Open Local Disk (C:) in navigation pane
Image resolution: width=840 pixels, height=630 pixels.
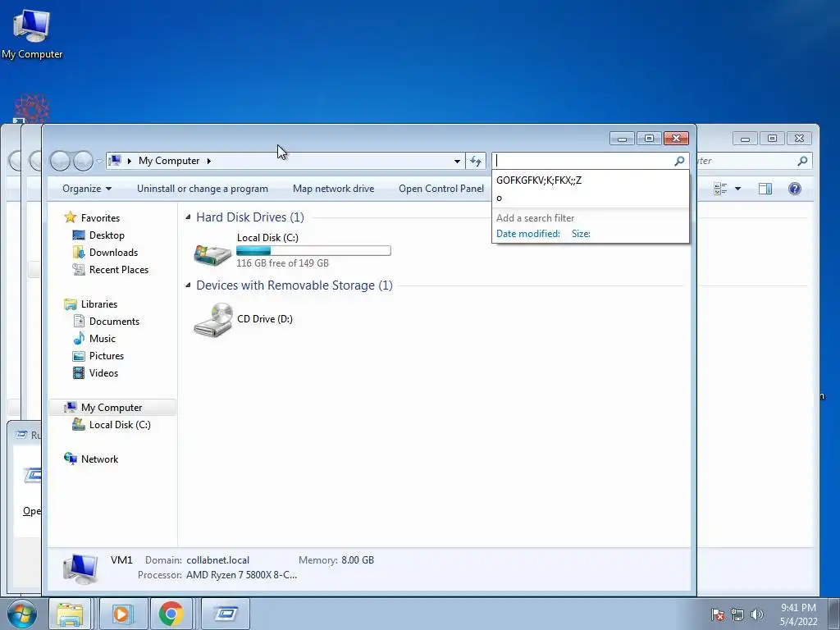coord(120,424)
